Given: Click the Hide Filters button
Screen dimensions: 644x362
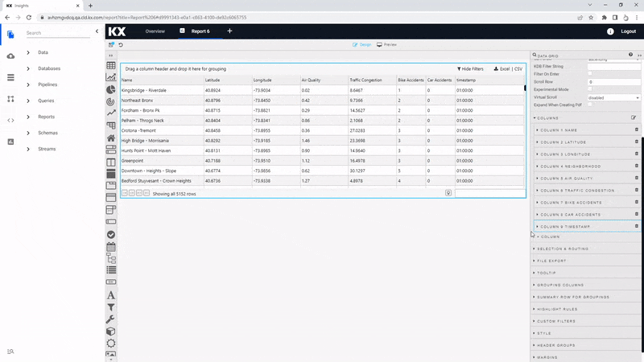Looking at the screenshot, I should click(470, 69).
